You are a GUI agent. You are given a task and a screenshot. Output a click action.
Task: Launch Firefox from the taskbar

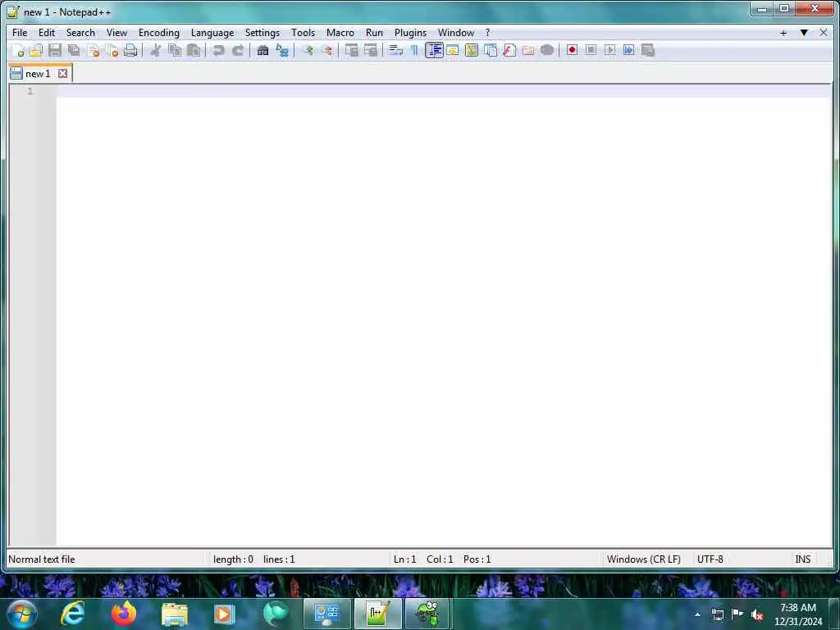[124, 614]
